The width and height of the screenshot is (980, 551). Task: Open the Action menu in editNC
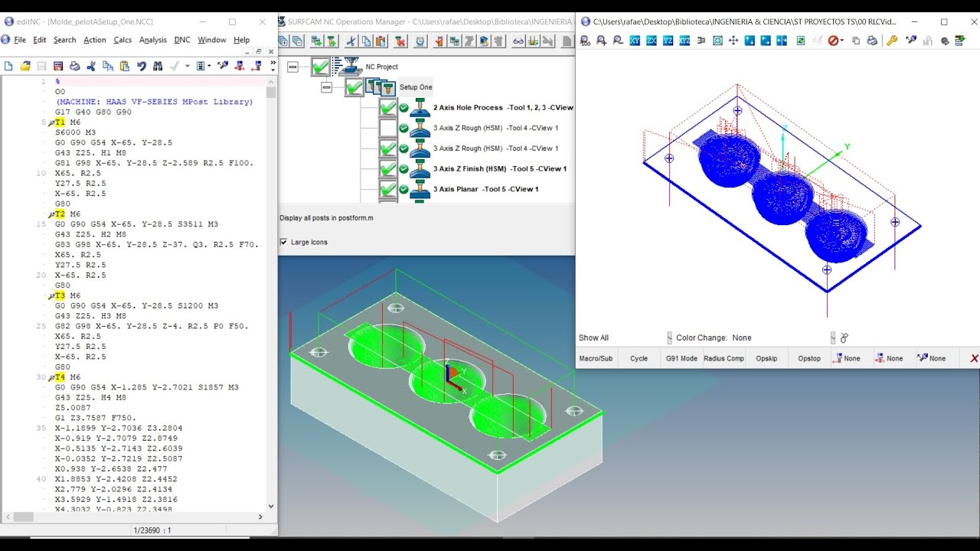[x=95, y=40]
